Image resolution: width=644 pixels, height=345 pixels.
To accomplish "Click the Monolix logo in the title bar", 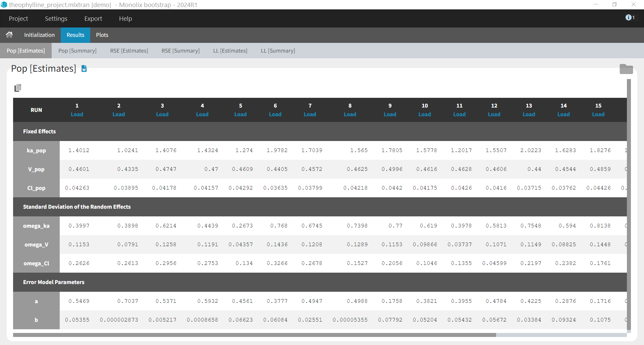I will point(4,5).
